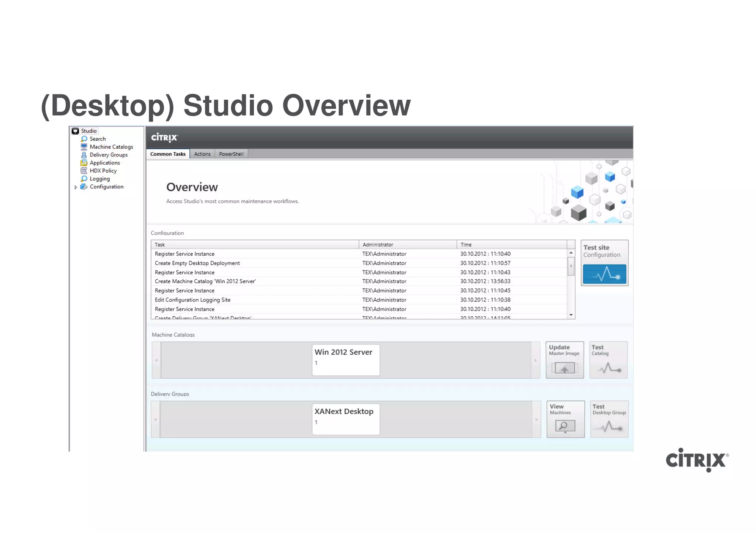The height and width of the screenshot is (534, 756).
Task: Click the Test Catalog button
Action: 608,360
